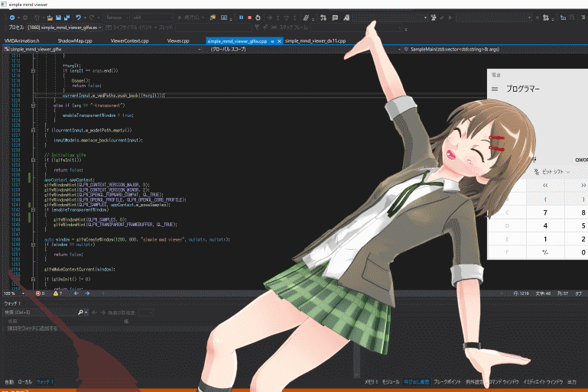This screenshot has height=392, width=588.
Task: Click calculator digit 7 button
Action: (545, 212)
